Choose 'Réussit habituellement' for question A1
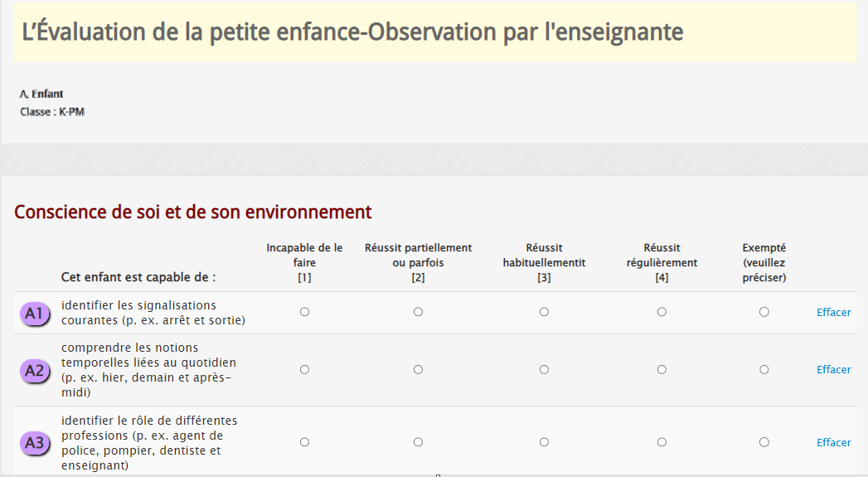The image size is (868, 477). click(x=544, y=312)
